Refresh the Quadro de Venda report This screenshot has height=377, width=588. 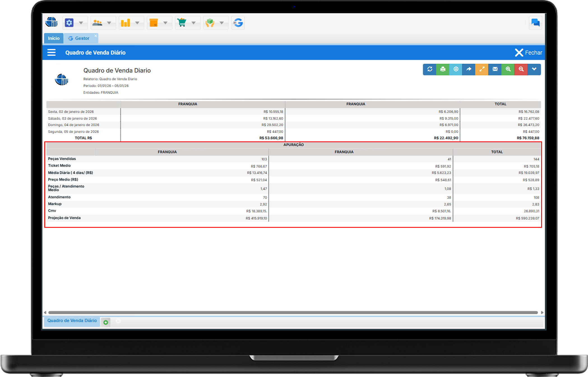tap(430, 69)
